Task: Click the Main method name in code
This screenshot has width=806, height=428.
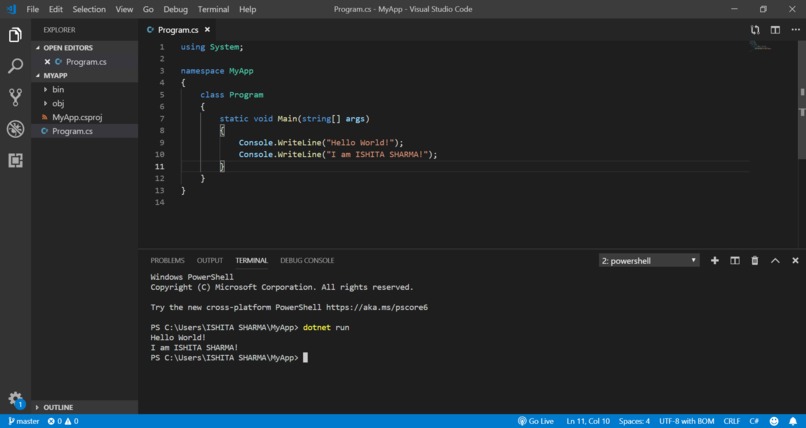Action: tap(287, 119)
